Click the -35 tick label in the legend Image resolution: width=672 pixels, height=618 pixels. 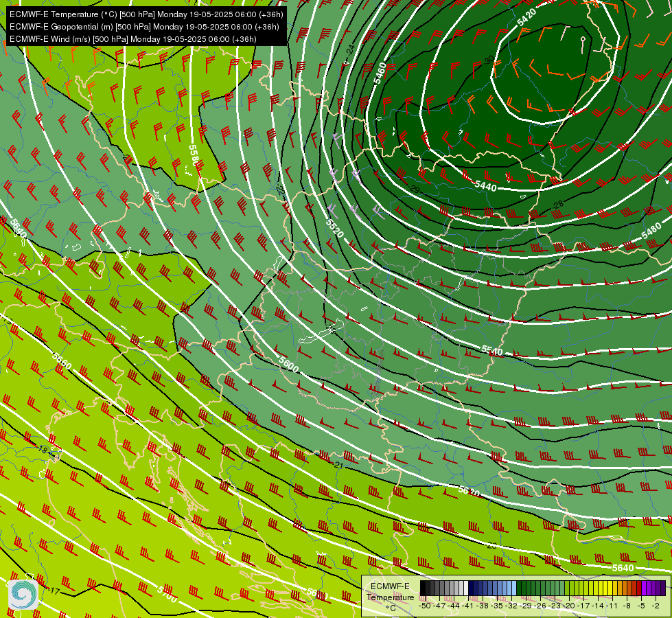[x=497, y=606]
